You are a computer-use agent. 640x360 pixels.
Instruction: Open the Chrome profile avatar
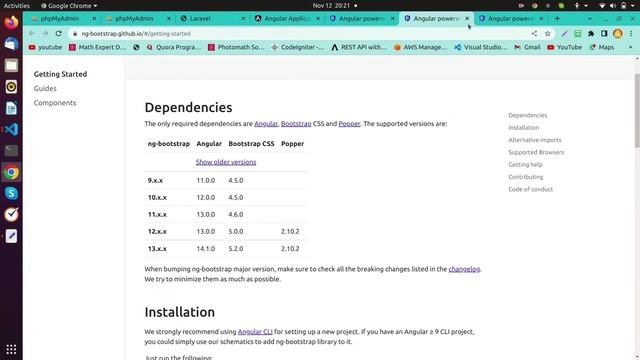click(x=618, y=33)
